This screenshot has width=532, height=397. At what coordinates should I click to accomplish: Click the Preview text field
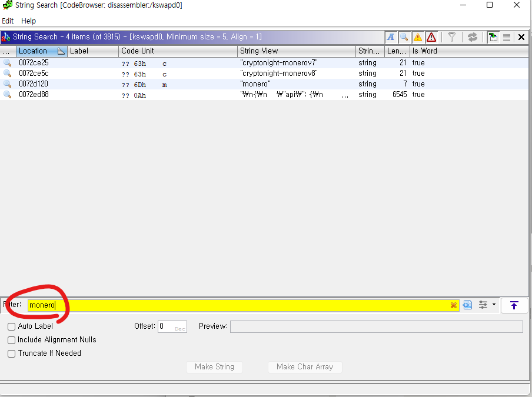click(x=377, y=326)
